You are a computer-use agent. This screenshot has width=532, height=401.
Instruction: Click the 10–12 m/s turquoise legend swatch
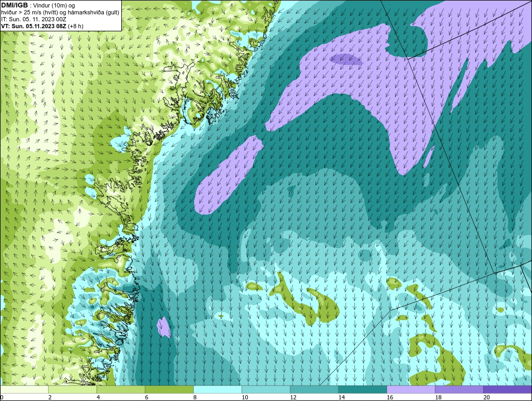[266, 389]
